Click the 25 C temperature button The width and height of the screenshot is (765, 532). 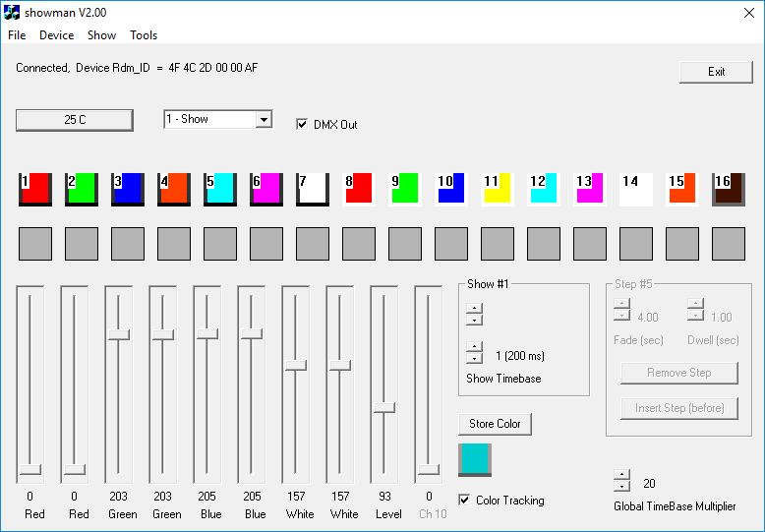pyautogui.click(x=75, y=120)
